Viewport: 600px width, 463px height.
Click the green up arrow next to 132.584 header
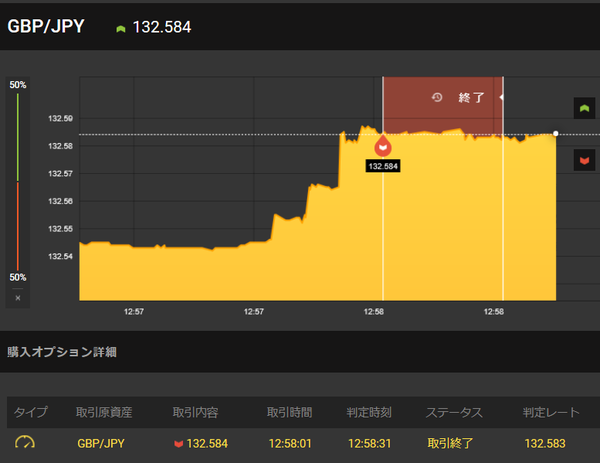coord(121,29)
